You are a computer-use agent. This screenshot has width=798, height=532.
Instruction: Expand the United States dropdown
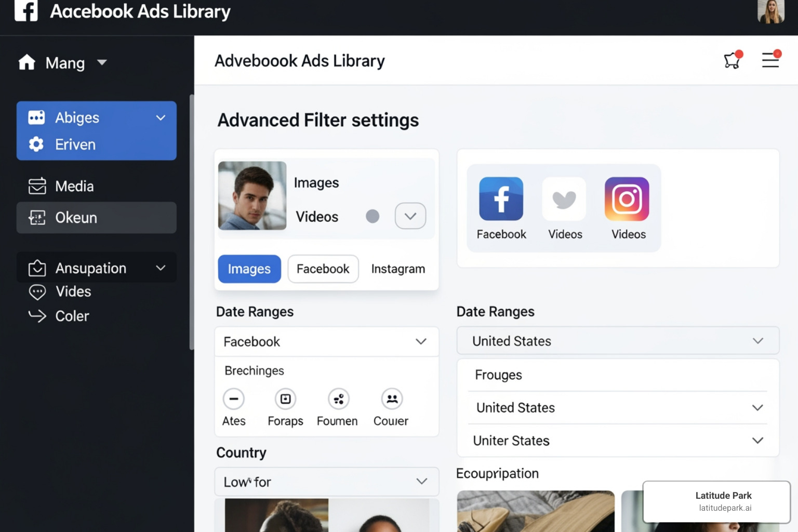[617, 341]
